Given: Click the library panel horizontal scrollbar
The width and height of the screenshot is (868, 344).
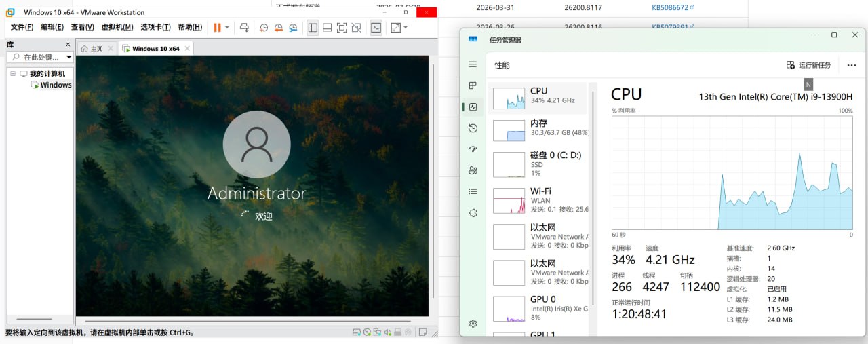Looking at the screenshot, I should coord(35,319).
